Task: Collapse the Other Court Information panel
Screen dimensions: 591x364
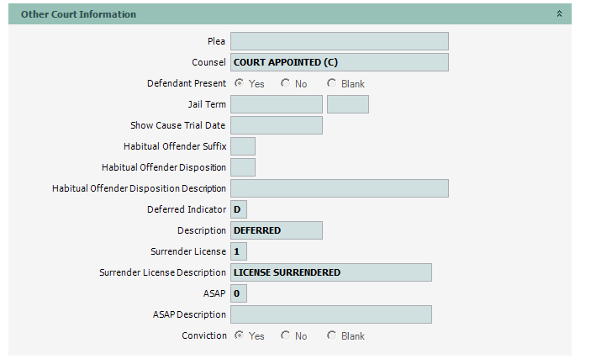Action: click(x=559, y=14)
